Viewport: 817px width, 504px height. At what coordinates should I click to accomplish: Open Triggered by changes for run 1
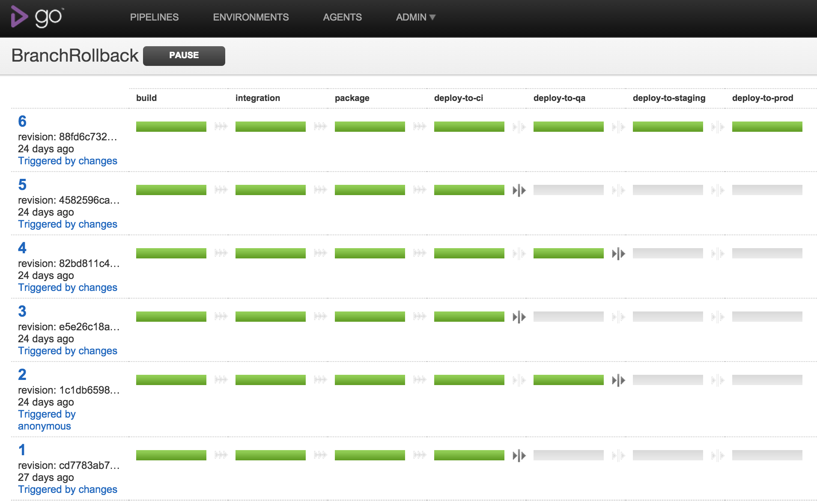pos(67,489)
